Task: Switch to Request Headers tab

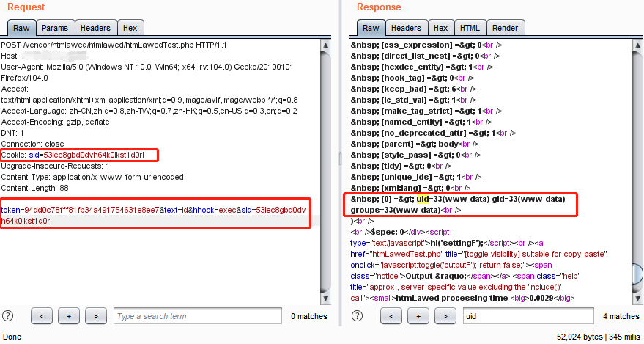Action: pyautogui.click(x=96, y=28)
